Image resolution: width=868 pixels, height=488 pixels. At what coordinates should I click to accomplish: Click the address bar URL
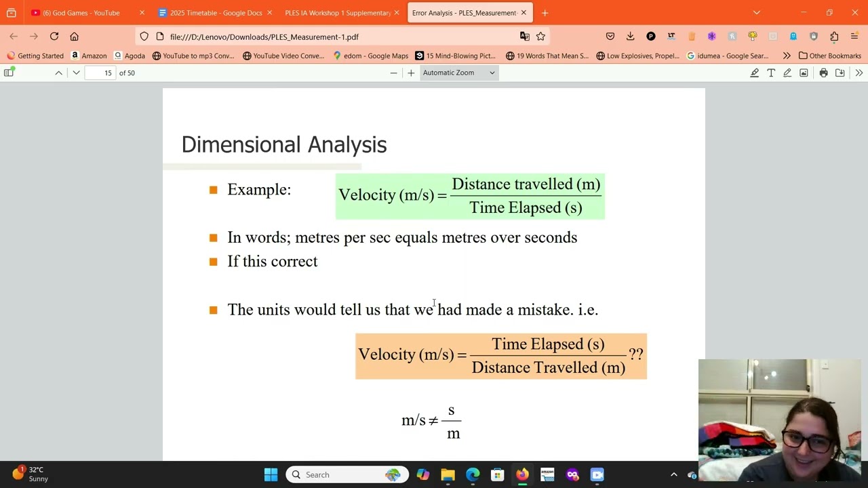click(x=264, y=37)
